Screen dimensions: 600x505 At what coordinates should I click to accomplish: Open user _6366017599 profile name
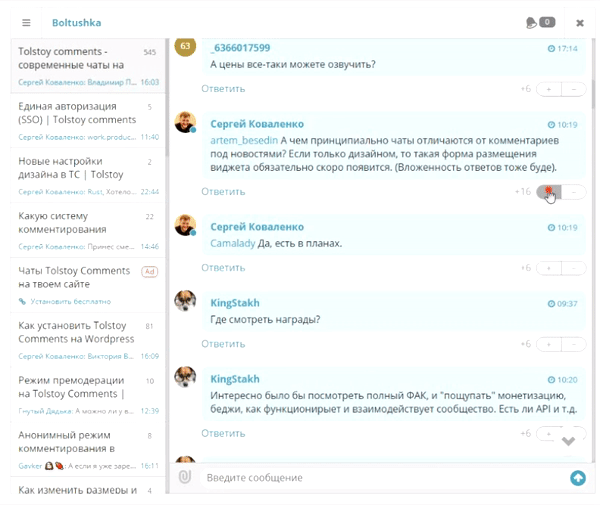tap(240, 48)
